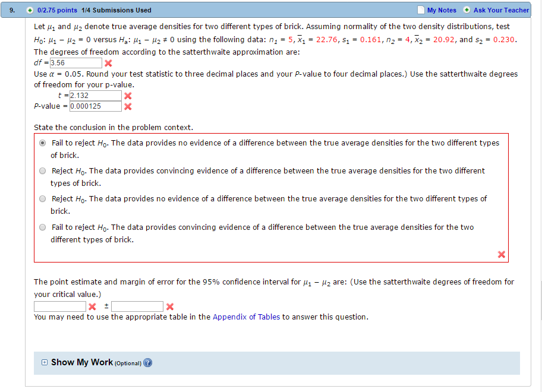Image resolution: width=542 pixels, height=392 pixels.
Task: Click the point estimate input field
Action: 59,306
